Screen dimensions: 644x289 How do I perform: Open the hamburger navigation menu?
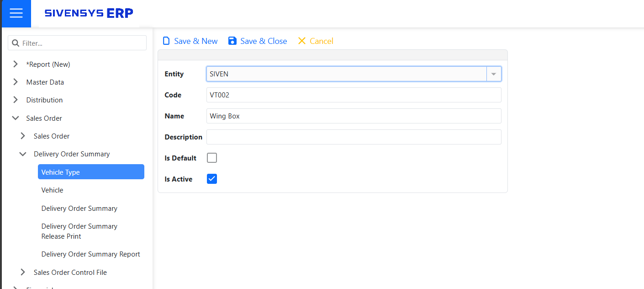[16, 13]
